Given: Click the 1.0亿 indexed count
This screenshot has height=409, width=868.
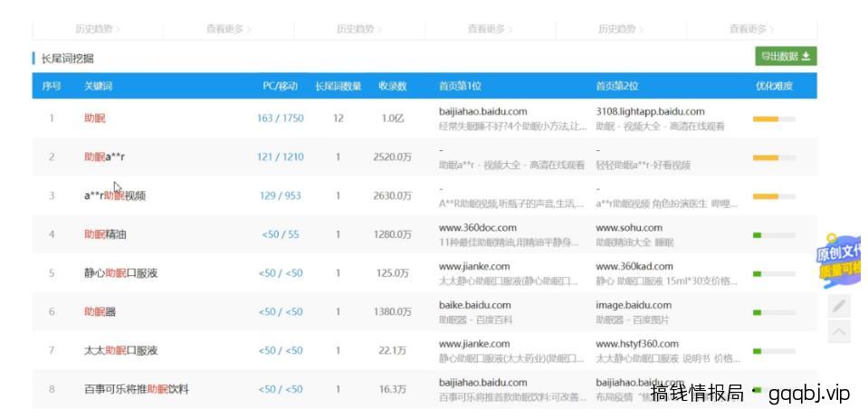Looking at the screenshot, I should point(393,119).
